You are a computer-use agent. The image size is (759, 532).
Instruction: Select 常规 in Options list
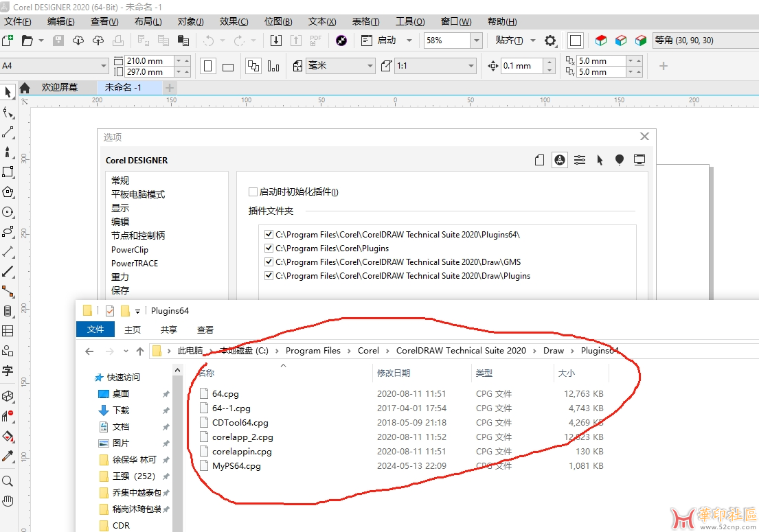pyautogui.click(x=120, y=181)
